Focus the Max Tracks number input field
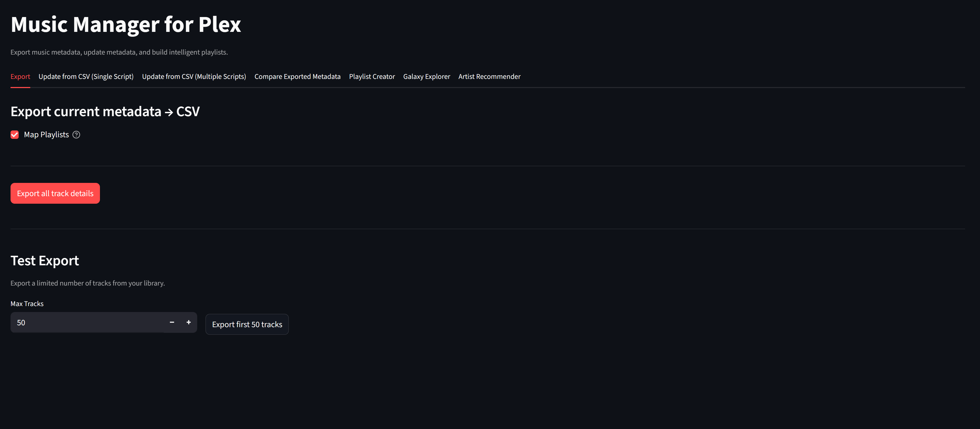Image resolution: width=980 pixels, height=429 pixels. coord(88,323)
